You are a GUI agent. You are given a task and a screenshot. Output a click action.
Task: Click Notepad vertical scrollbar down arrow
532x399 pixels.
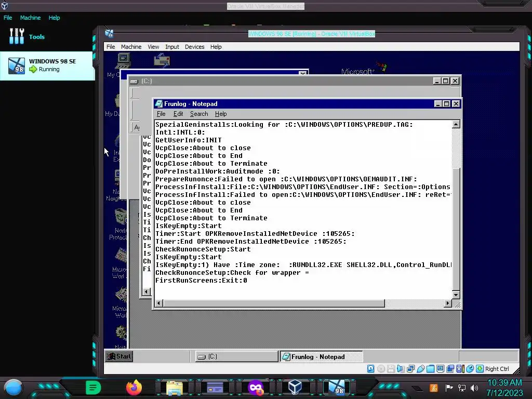click(456, 295)
